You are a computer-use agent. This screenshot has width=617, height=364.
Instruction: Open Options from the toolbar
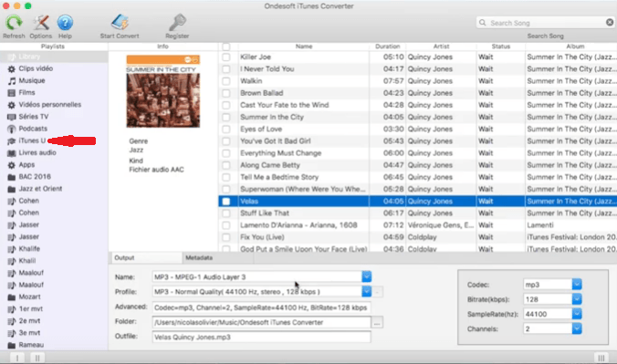pyautogui.click(x=40, y=23)
